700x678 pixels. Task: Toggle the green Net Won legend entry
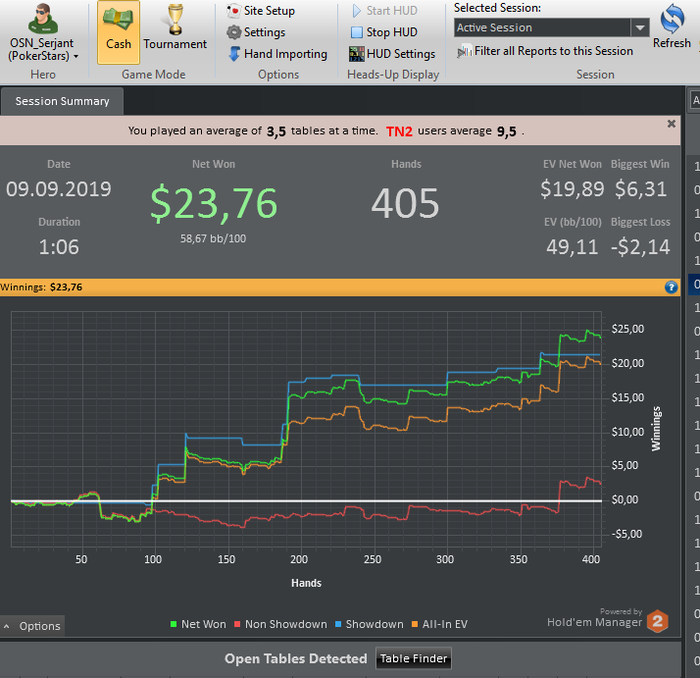click(x=198, y=624)
